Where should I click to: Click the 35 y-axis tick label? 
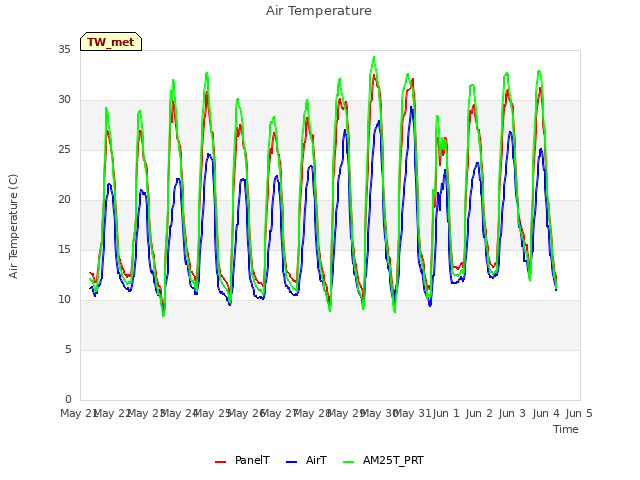click(64, 49)
